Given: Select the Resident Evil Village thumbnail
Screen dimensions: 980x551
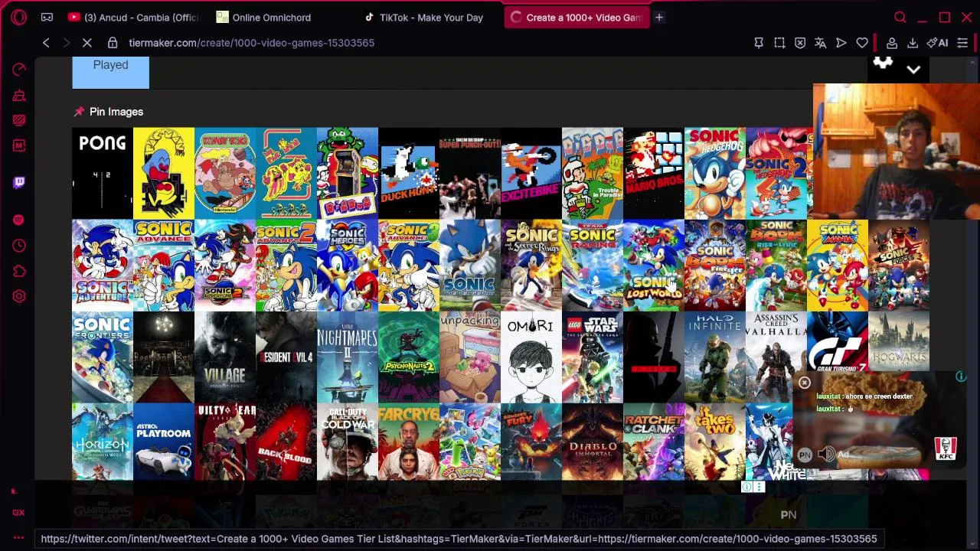Looking at the screenshot, I should tap(225, 357).
